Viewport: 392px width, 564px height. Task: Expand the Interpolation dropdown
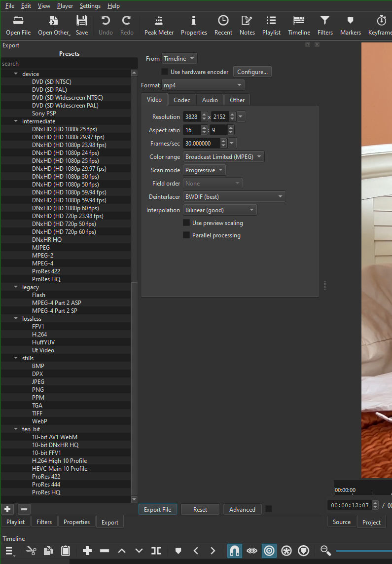(x=220, y=210)
